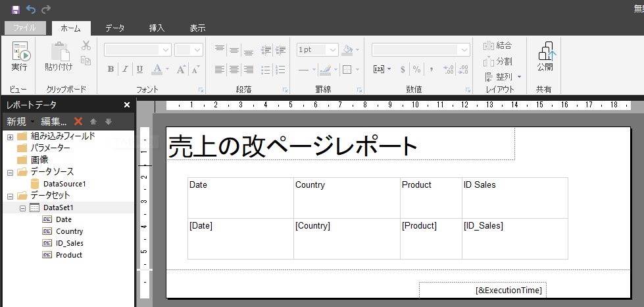Click the border color pen icon
The width and height of the screenshot is (644, 307).
[325, 70]
